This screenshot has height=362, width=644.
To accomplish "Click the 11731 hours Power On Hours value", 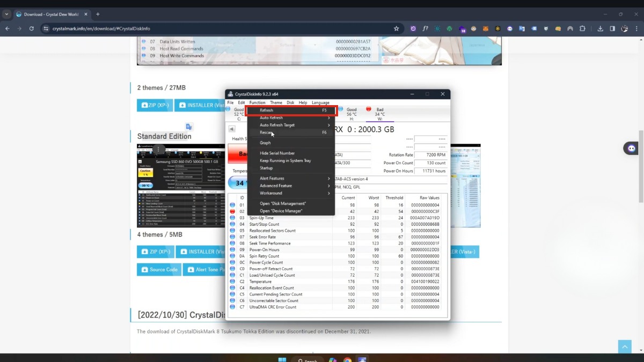I will pyautogui.click(x=431, y=171).
